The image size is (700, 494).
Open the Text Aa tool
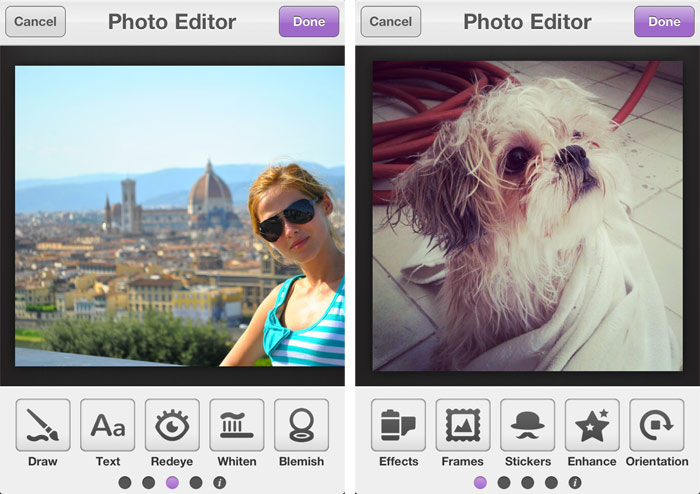[108, 425]
